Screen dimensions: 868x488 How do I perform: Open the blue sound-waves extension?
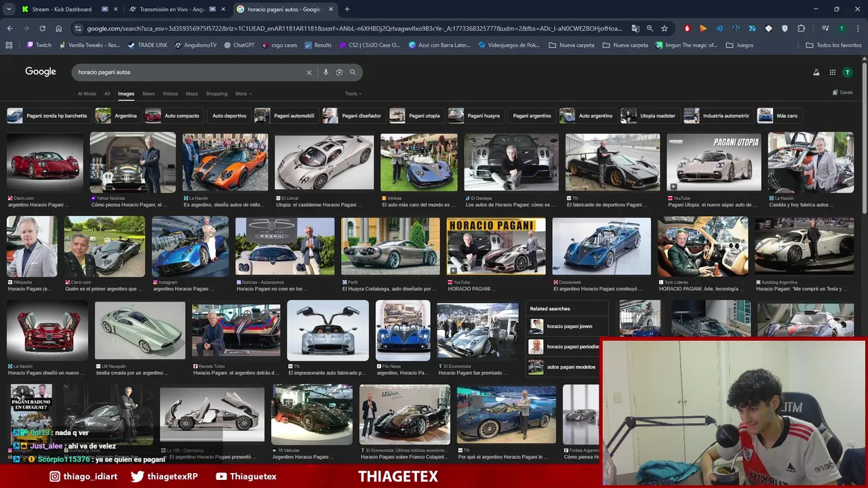719,28
